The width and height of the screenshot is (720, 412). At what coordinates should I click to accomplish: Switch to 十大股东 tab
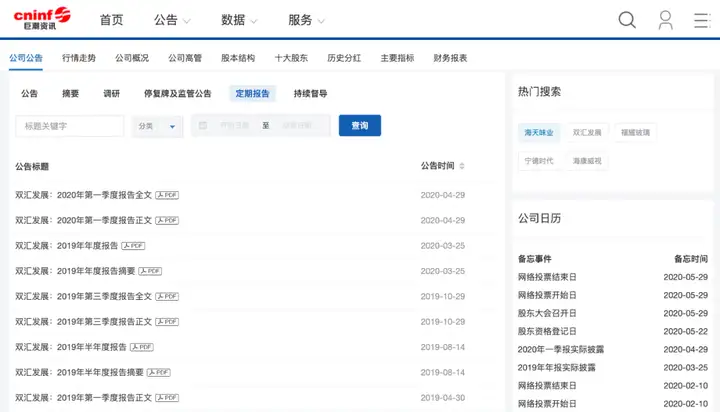tap(291, 58)
